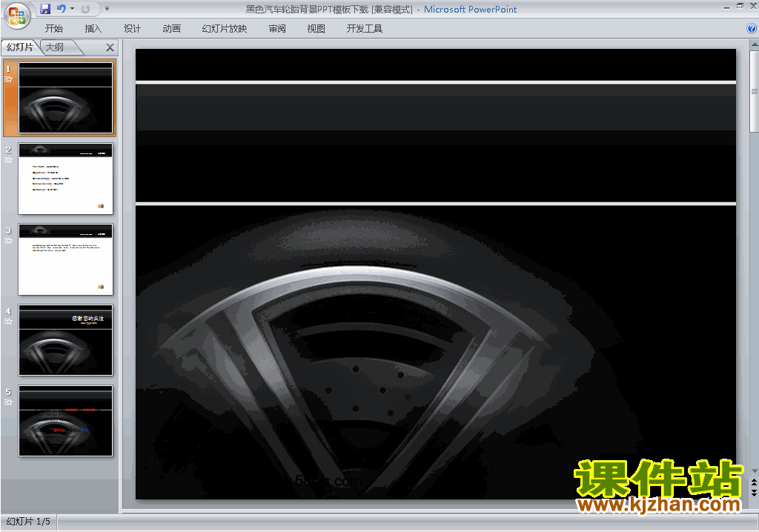Open PowerPoint help with the question mark icon
The width and height of the screenshot is (759, 532).
(x=752, y=28)
